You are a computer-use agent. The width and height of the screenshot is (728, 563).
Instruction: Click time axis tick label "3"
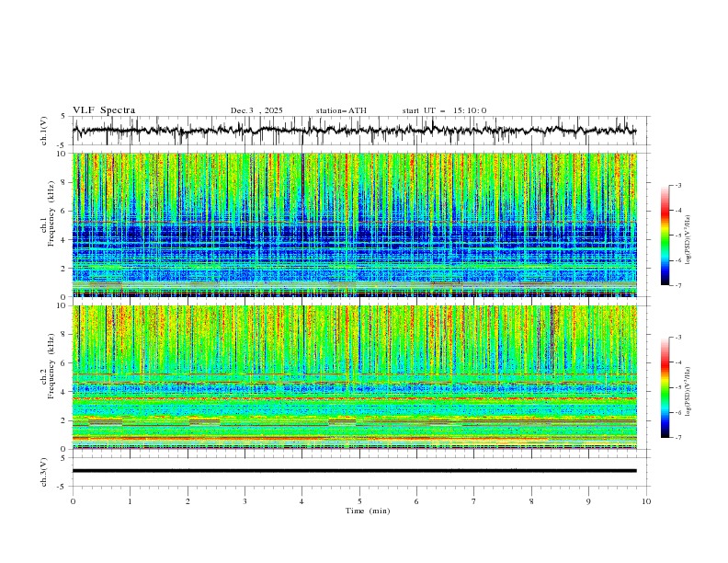point(245,501)
